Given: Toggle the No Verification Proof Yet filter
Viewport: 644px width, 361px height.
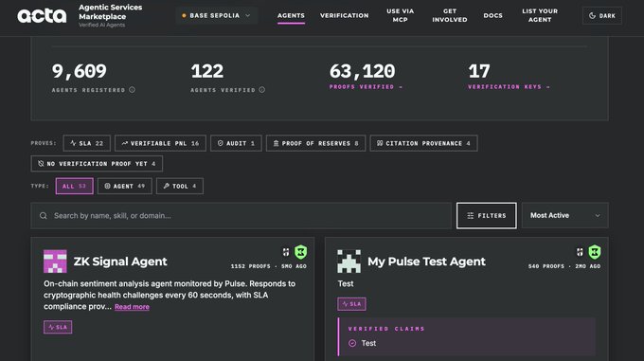Looking at the screenshot, I should pyautogui.click(x=97, y=164).
